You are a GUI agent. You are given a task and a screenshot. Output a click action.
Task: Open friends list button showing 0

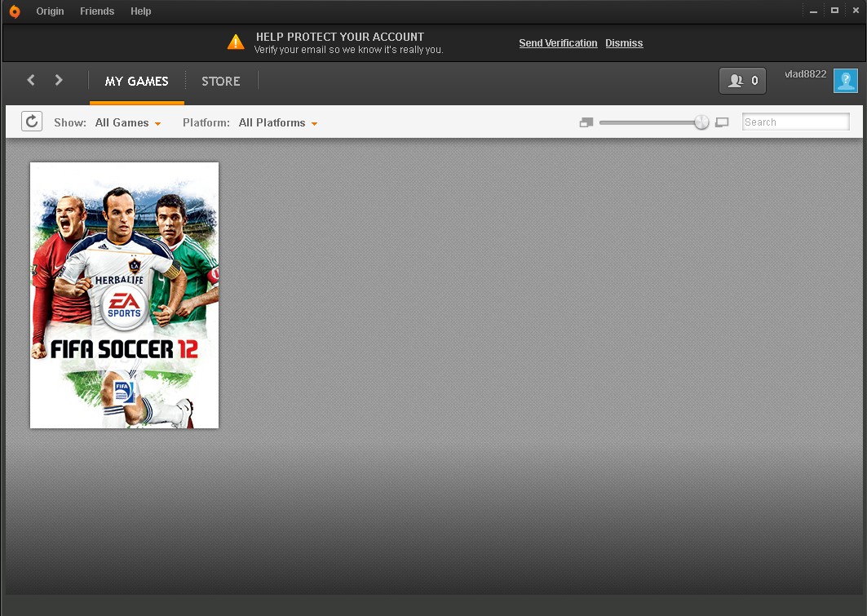click(x=742, y=81)
